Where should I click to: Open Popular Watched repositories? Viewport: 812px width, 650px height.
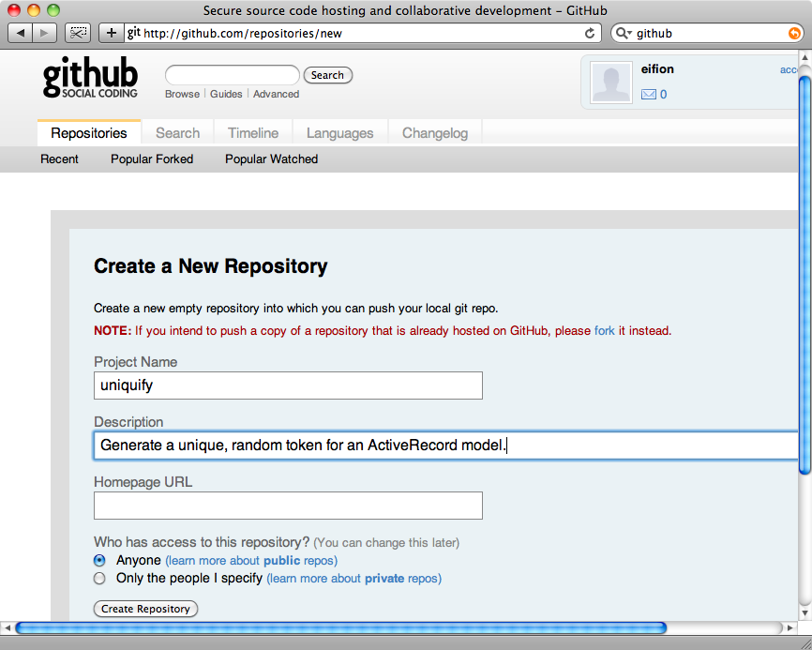(x=271, y=159)
